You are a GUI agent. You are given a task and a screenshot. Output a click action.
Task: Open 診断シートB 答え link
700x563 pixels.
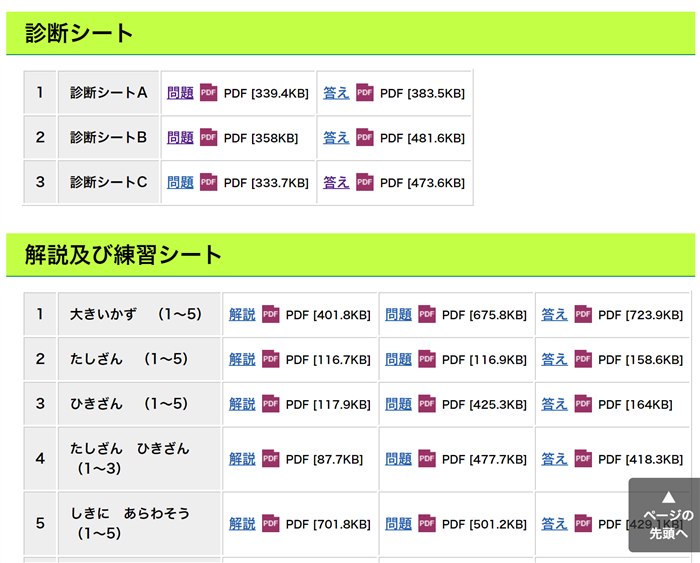click(336, 138)
